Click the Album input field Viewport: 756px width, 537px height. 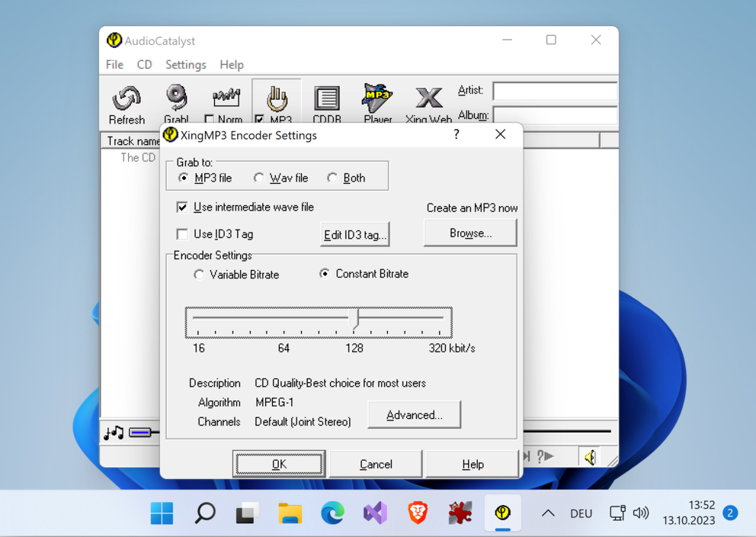click(x=556, y=116)
